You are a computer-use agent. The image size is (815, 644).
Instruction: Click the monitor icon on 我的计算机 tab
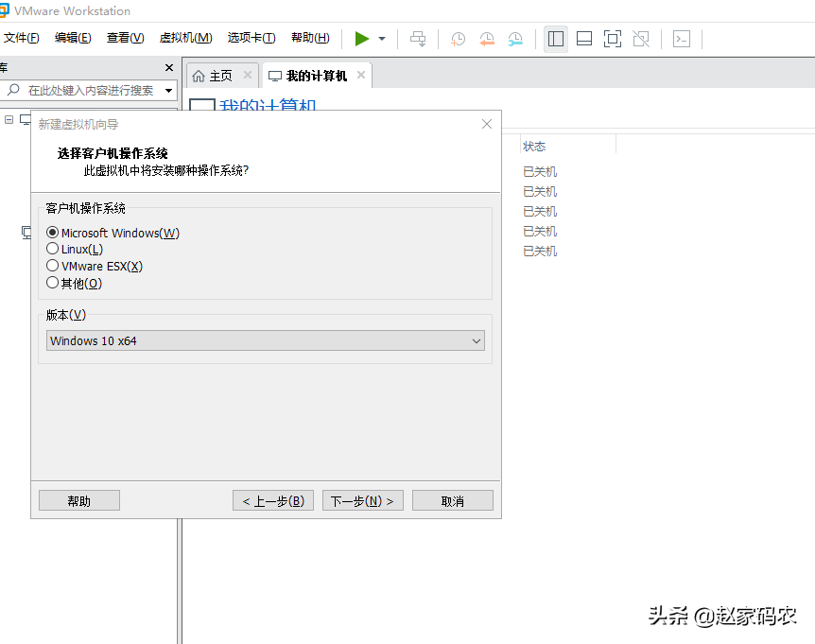pos(275,76)
